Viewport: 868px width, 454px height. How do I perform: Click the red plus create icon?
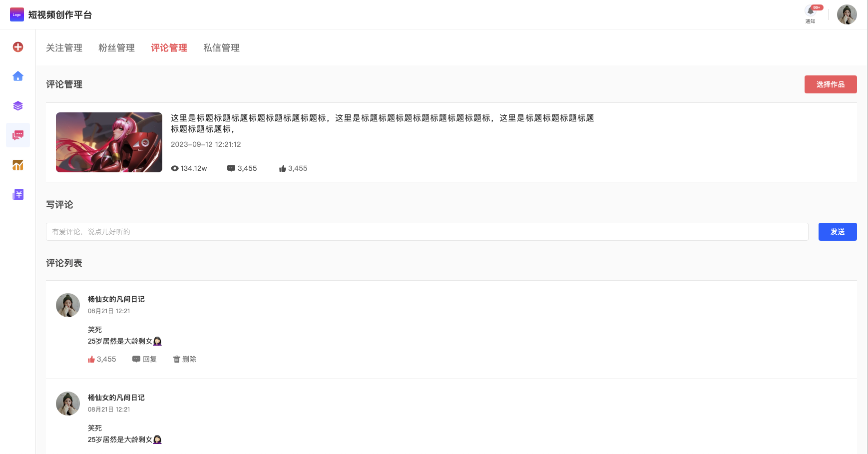[x=18, y=47]
